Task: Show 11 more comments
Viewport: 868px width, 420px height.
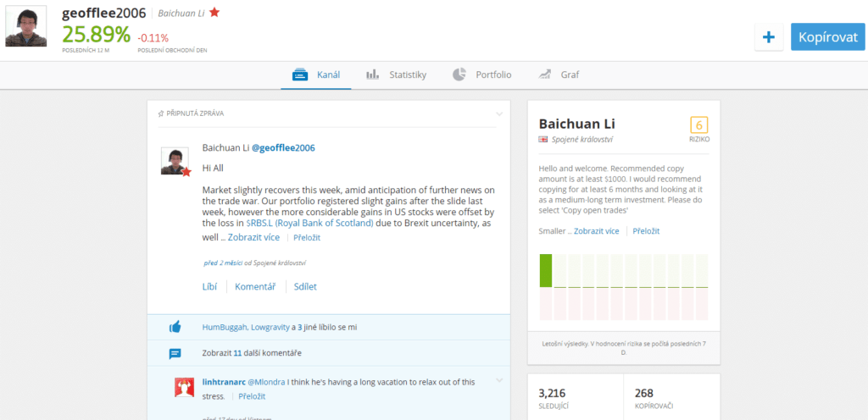Action: (x=252, y=353)
